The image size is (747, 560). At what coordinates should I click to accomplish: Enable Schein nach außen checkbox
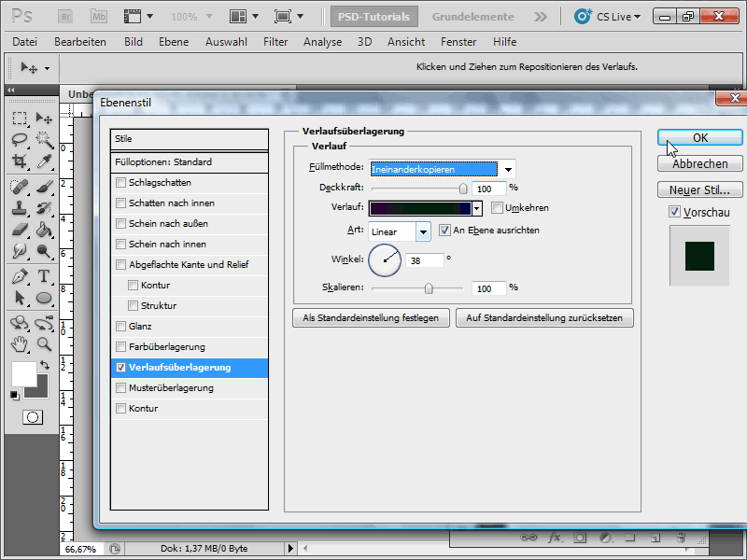pyautogui.click(x=121, y=223)
